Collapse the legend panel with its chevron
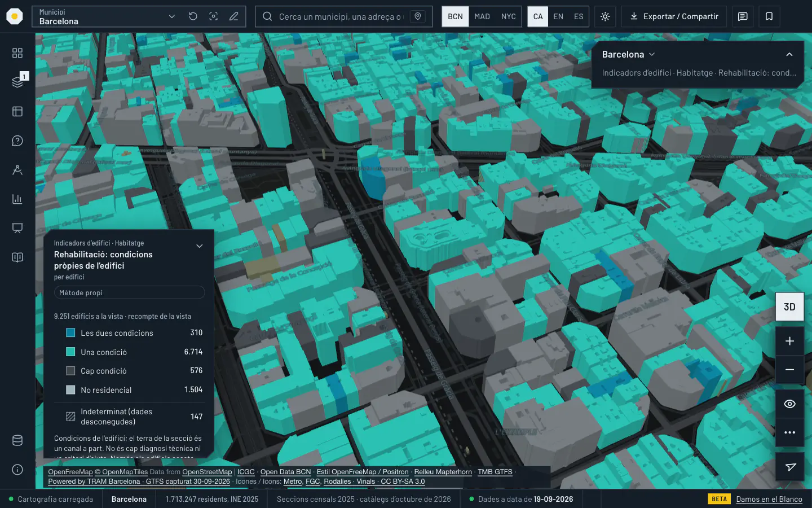812x508 pixels. (x=199, y=246)
